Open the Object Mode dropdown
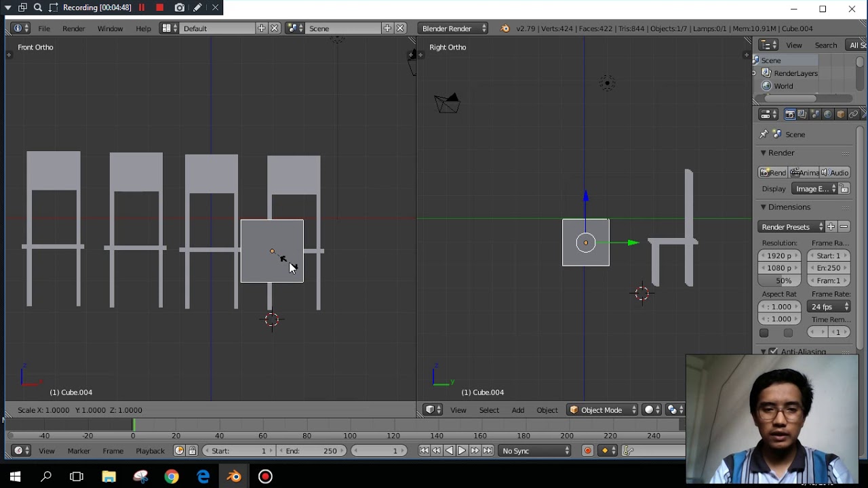This screenshot has width=868, height=488. [602, 410]
